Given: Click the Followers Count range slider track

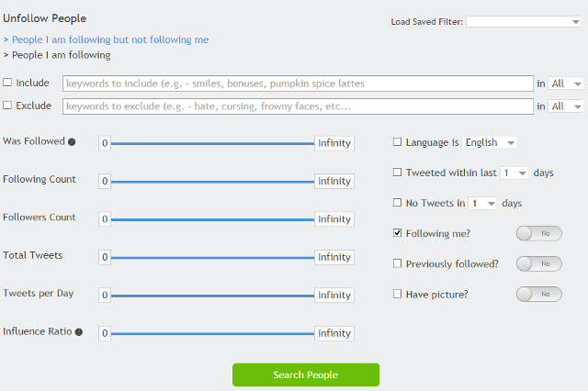Looking at the screenshot, I should click(212, 219).
